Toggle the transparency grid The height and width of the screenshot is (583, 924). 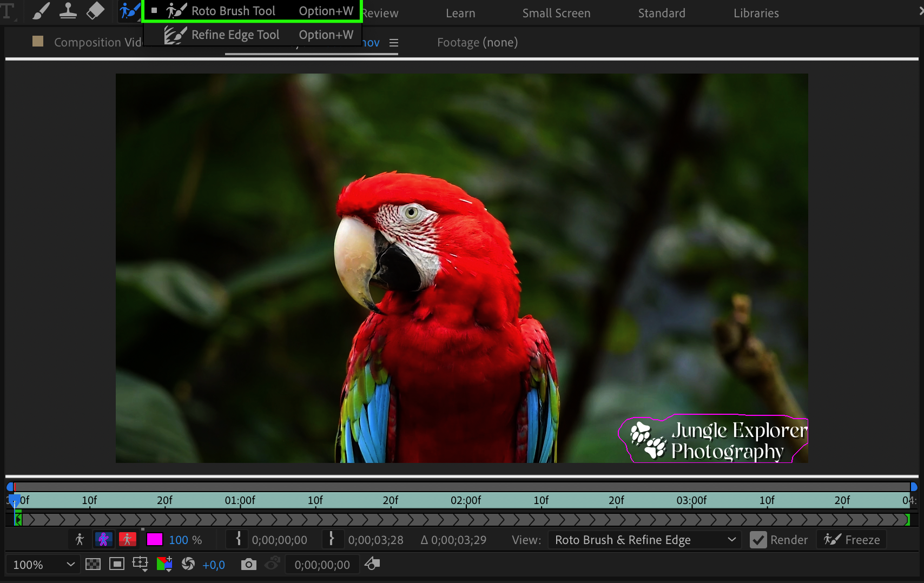pos(93,565)
